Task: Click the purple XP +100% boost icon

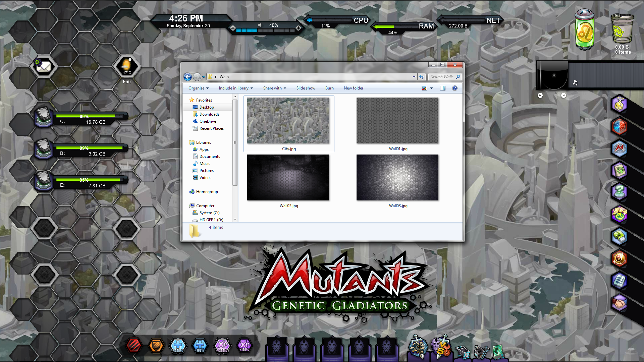Action: pos(244,345)
